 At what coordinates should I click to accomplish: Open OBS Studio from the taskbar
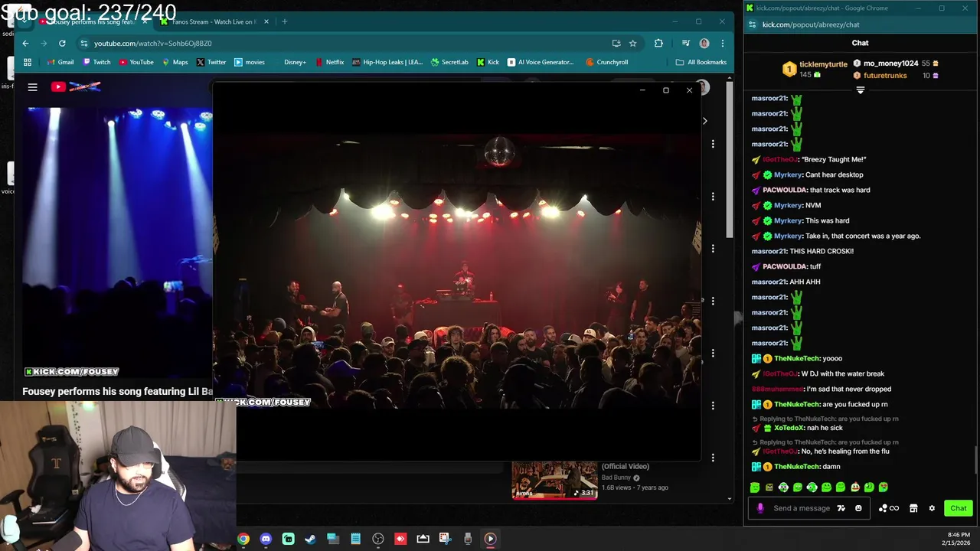coord(378,539)
